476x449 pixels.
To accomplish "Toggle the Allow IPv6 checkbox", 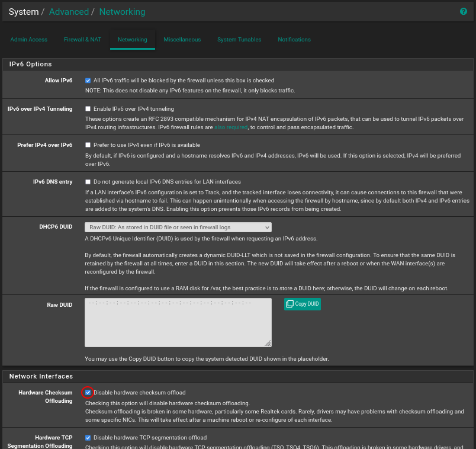I will [88, 81].
